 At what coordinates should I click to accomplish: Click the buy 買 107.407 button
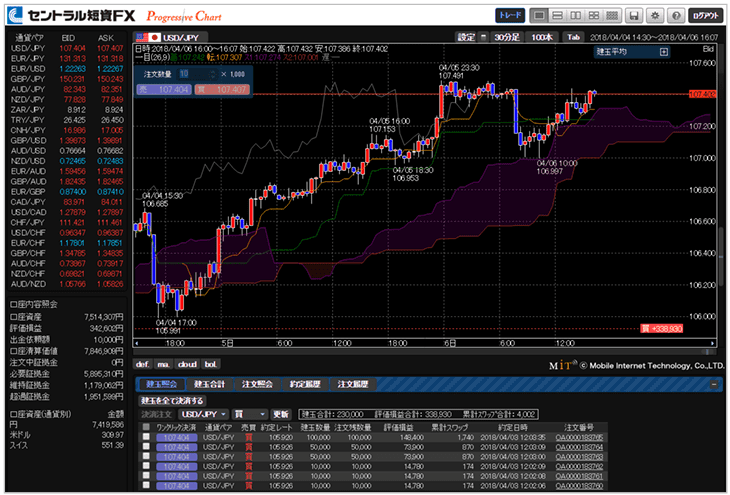click(x=222, y=89)
